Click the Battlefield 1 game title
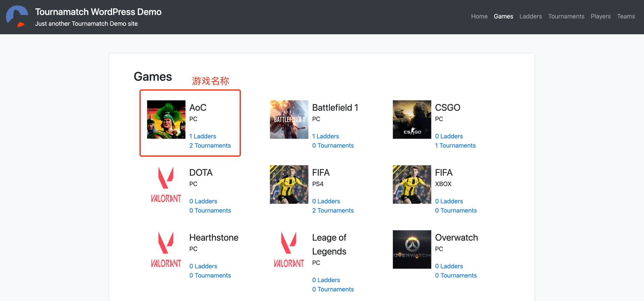 (x=335, y=107)
